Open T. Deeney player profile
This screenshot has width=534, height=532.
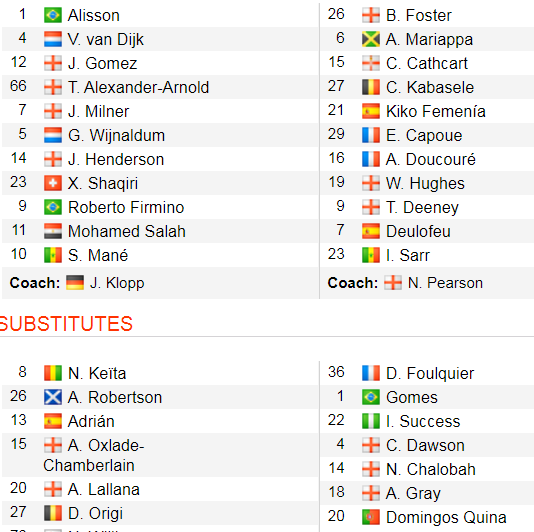pyautogui.click(x=422, y=207)
